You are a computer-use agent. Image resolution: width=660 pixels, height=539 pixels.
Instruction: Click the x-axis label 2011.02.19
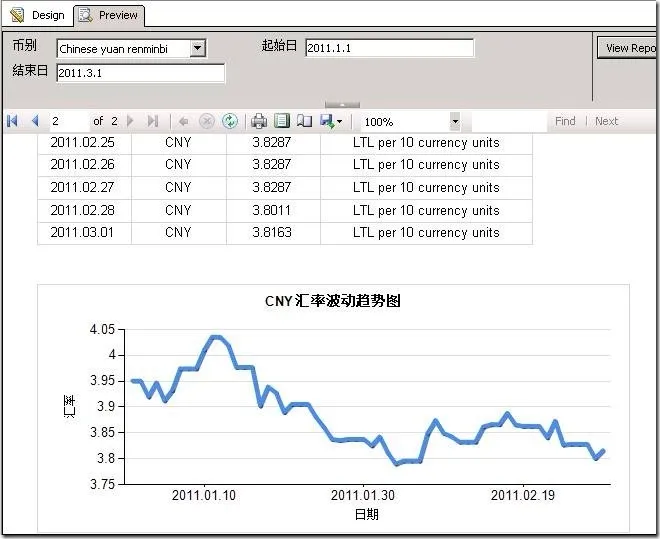[523, 495]
